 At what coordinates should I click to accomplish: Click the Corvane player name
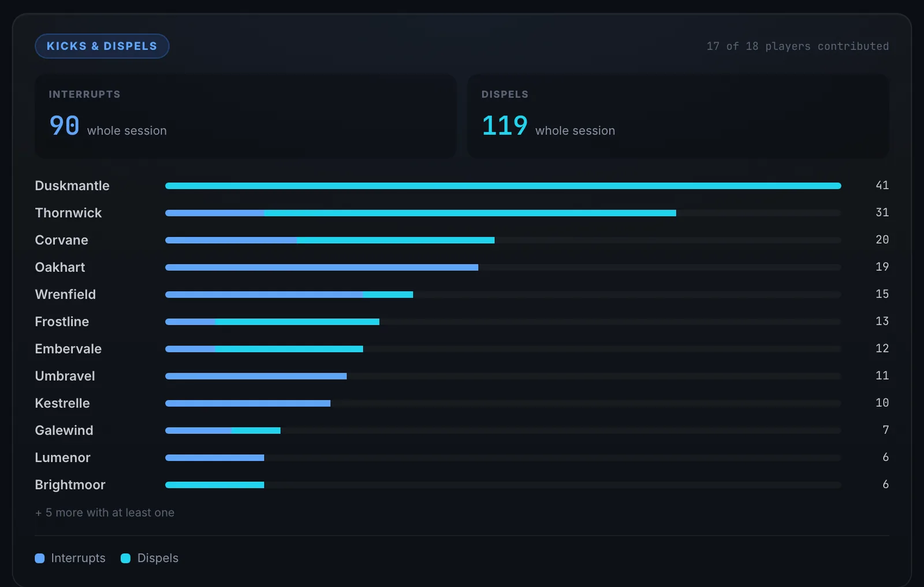(62, 240)
